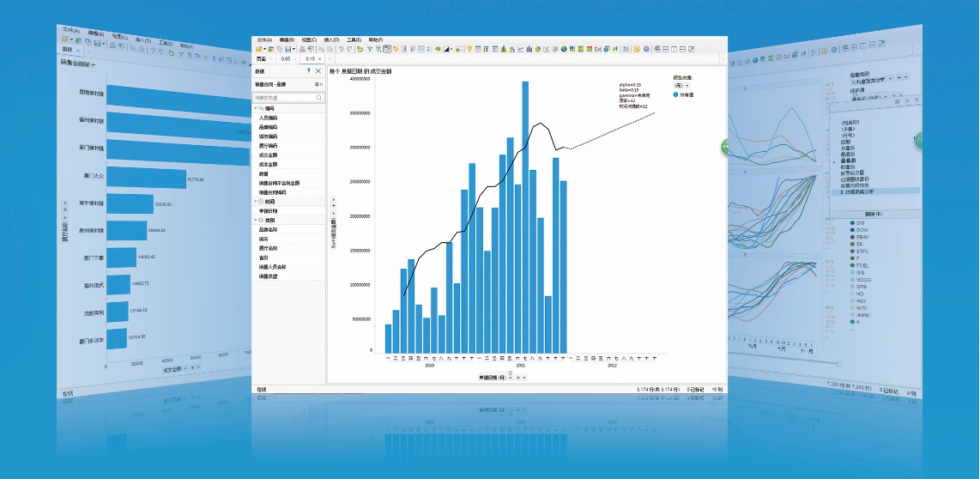Select the 成交金额 column in the 数据 panel
This screenshot has width=980, height=479.
pos(288,155)
